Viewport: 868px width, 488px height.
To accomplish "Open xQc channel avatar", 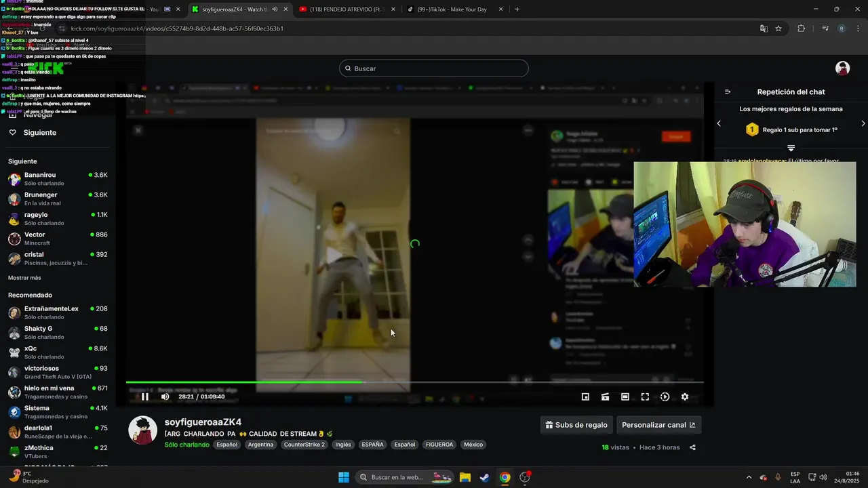I will click(x=14, y=352).
